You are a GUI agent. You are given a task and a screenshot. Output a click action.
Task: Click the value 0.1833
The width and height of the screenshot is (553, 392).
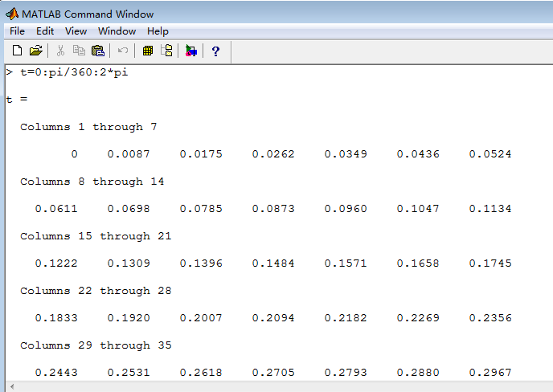[x=56, y=318]
